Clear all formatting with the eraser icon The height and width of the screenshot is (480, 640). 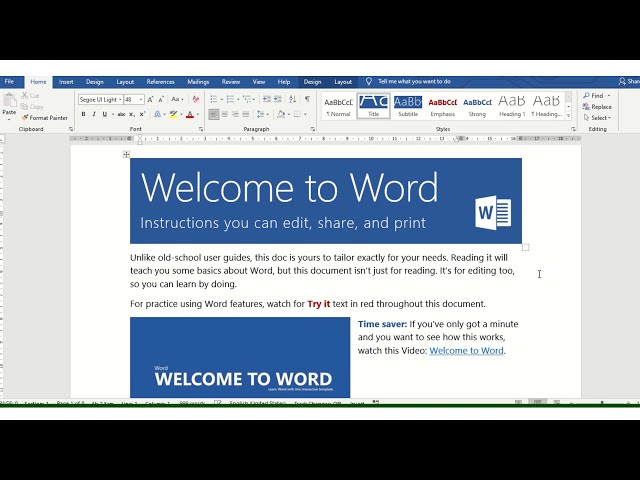coord(196,99)
